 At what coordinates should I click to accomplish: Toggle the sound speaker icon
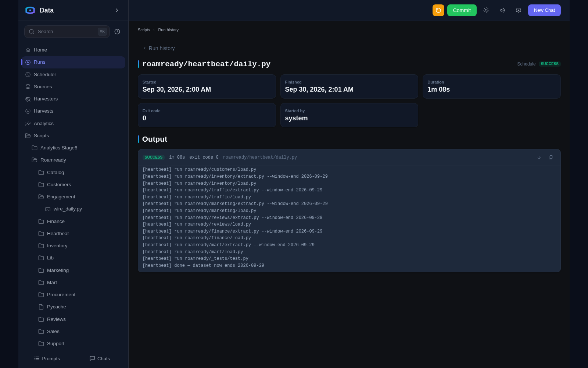coord(502,10)
